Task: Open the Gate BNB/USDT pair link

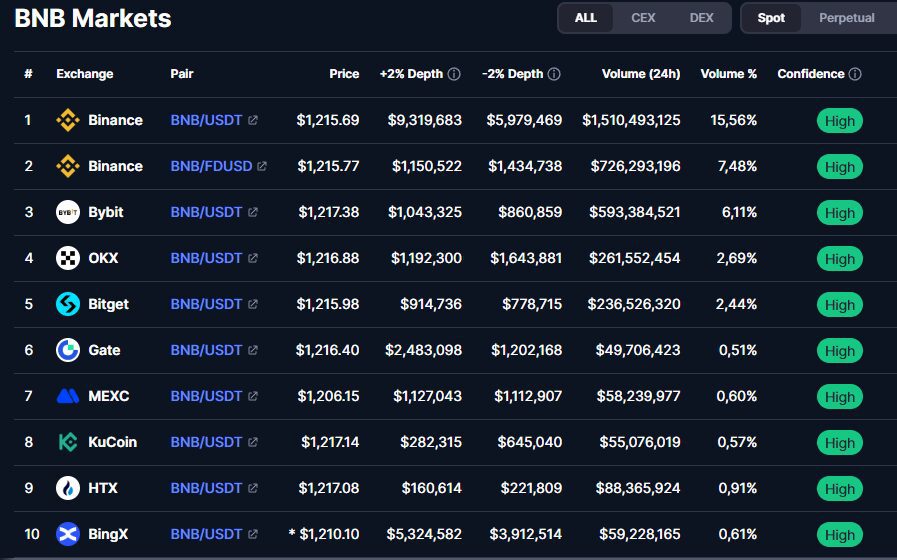Action: coord(207,350)
